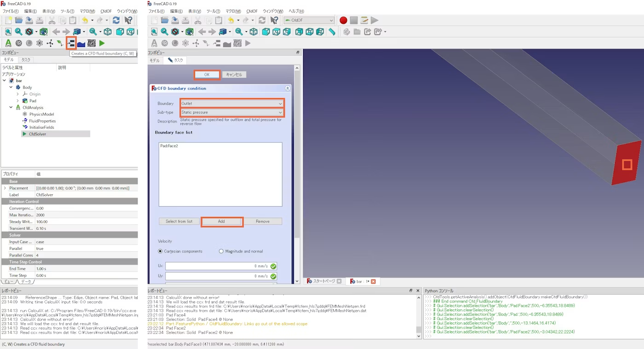Click the fit selection icon in right window
This screenshot has width=644, height=349.
[x=164, y=32]
